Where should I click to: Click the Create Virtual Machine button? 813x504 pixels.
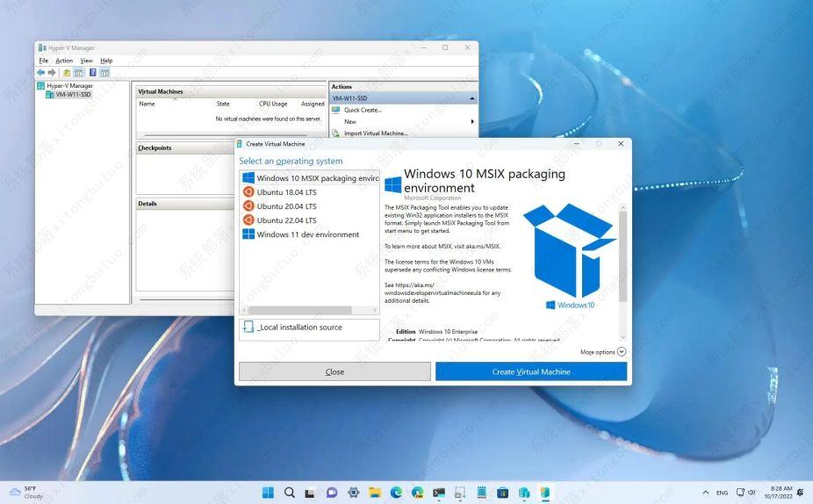(531, 371)
